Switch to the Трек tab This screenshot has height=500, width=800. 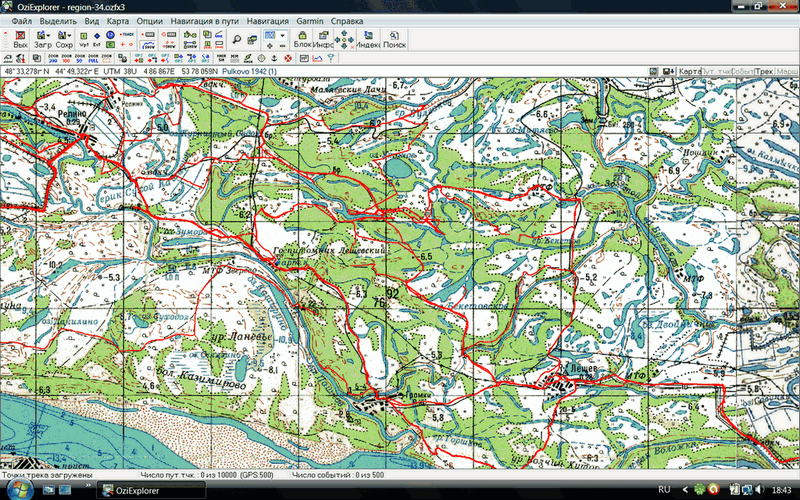[x=764, y=71]
